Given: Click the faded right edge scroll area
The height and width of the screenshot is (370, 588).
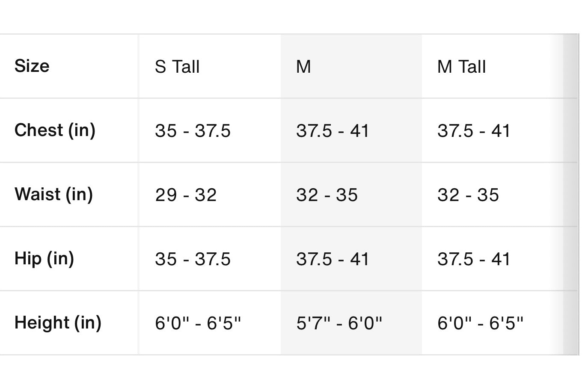Looking at the screenshot, I should click(x=570, y=195).
